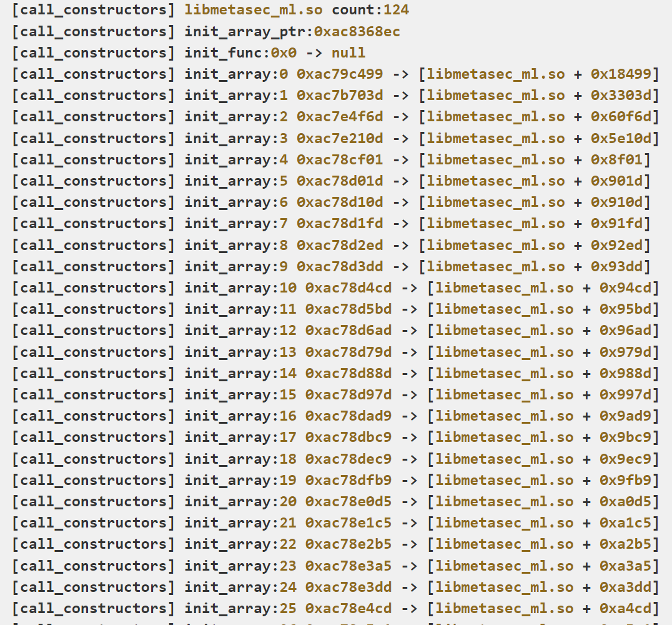Click the offset 0xa2b5
672x625 pixels.
(x=626, y=544)
